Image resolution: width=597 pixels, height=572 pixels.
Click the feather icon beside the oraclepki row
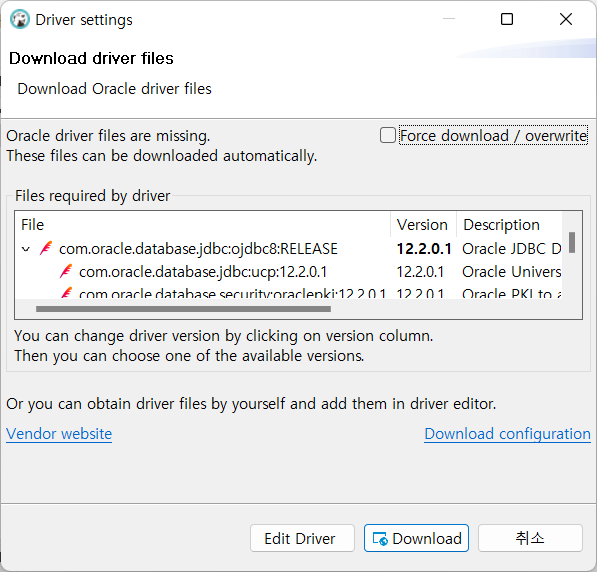67,293
